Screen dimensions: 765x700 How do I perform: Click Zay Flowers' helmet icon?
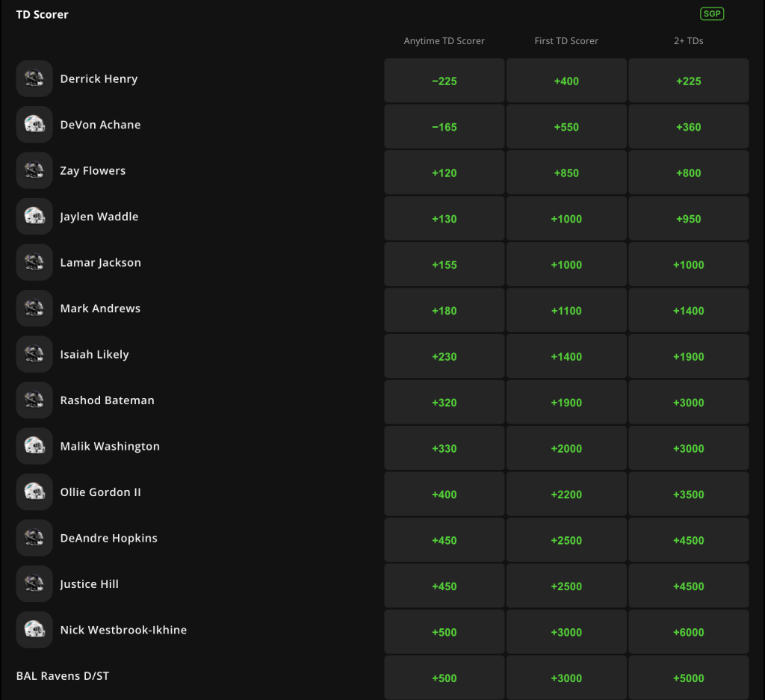[34, 171]
